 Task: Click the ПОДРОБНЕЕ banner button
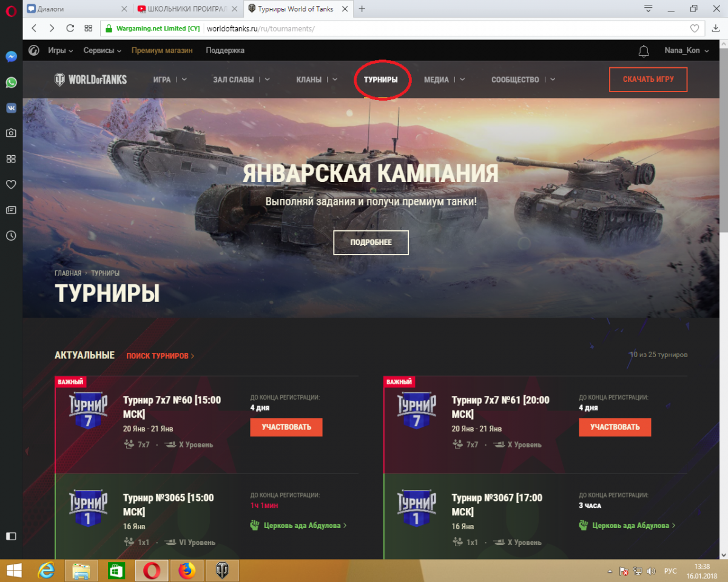(371, 242)
